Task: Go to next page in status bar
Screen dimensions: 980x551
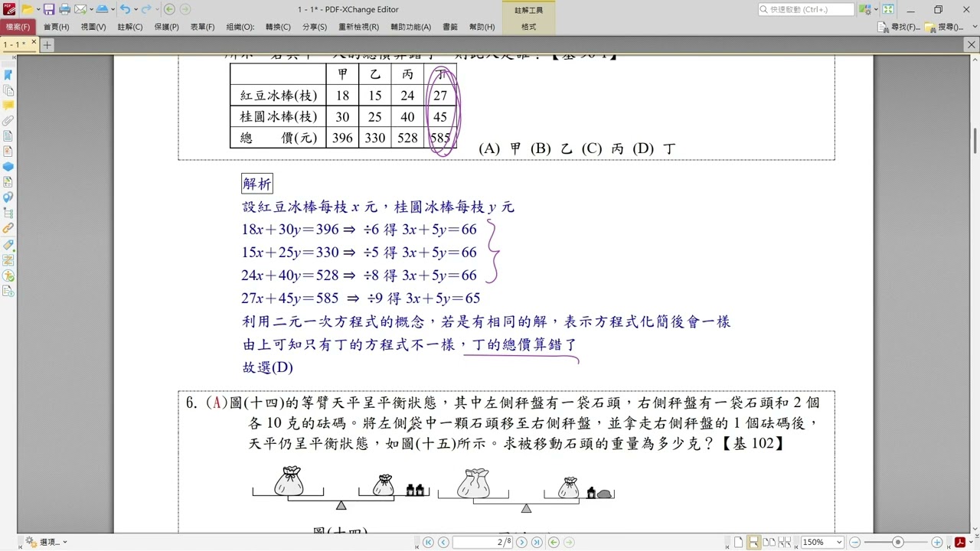Action: [521, 542]
